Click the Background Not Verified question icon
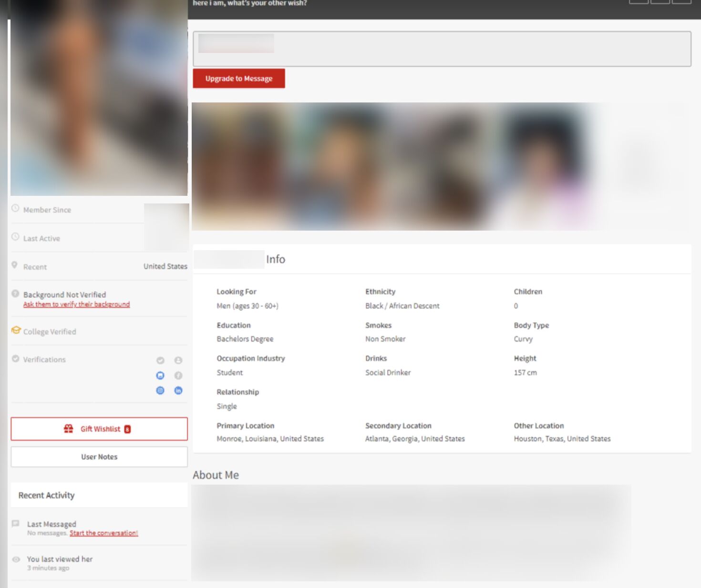Viewport: 701px width, 588px height. click(15, 294)
